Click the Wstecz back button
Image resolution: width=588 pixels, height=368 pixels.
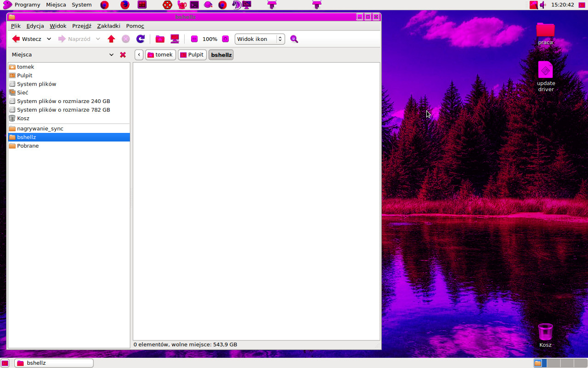coord(27,39)
